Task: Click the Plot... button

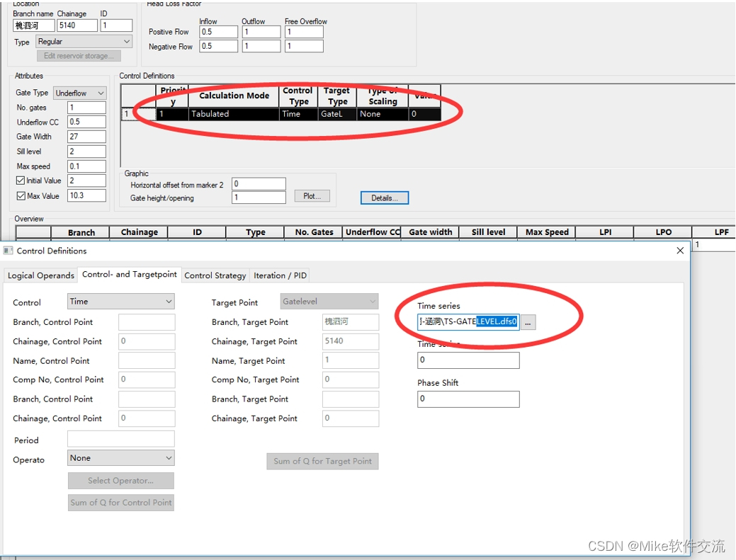Action: pos(312,196)
